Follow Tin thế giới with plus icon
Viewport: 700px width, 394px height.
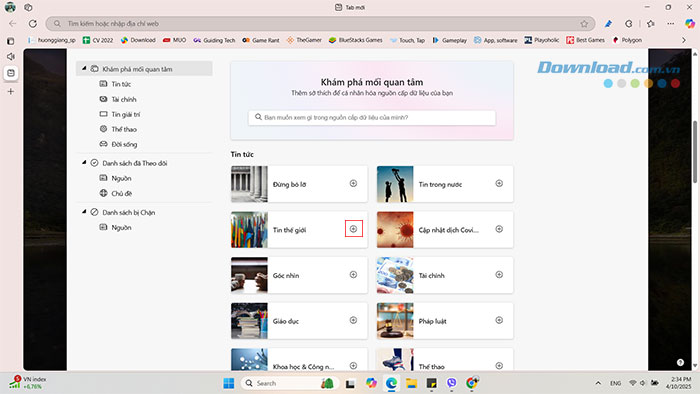coord(353,229)
